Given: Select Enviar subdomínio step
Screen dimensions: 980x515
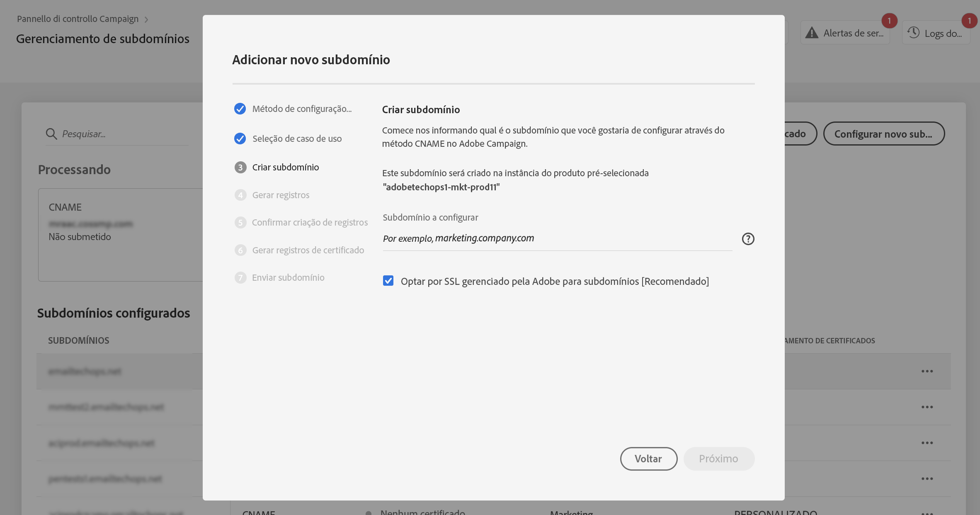Looking at the screenshot, I should coord(288,277).
